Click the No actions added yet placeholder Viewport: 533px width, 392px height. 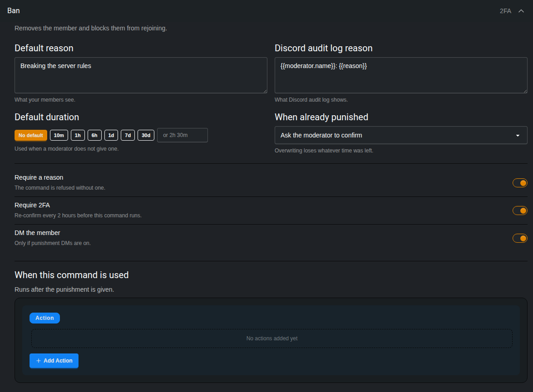point(272,338)
